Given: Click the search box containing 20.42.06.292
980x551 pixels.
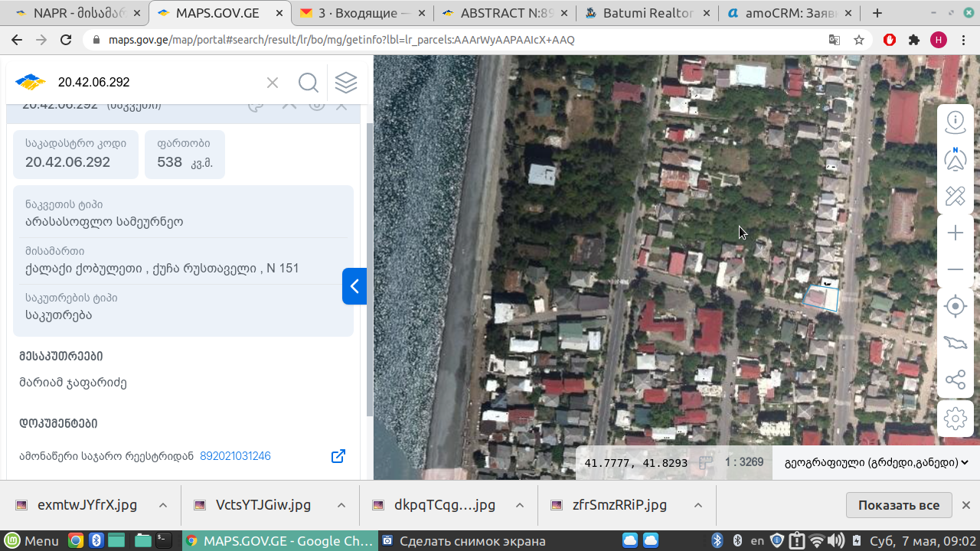Looking at the screenshot, I should 157,83.
